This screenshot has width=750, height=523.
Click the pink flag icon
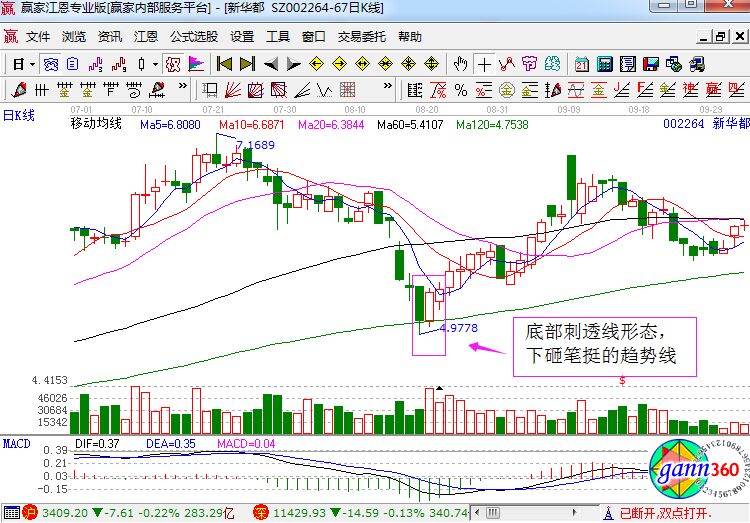(196, 64)
